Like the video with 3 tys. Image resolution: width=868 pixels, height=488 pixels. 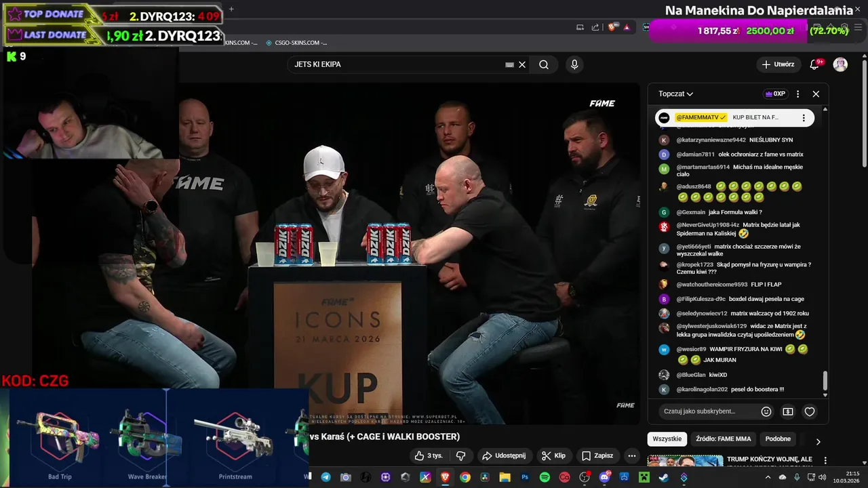pyautogui.click(x=428, y=455)
